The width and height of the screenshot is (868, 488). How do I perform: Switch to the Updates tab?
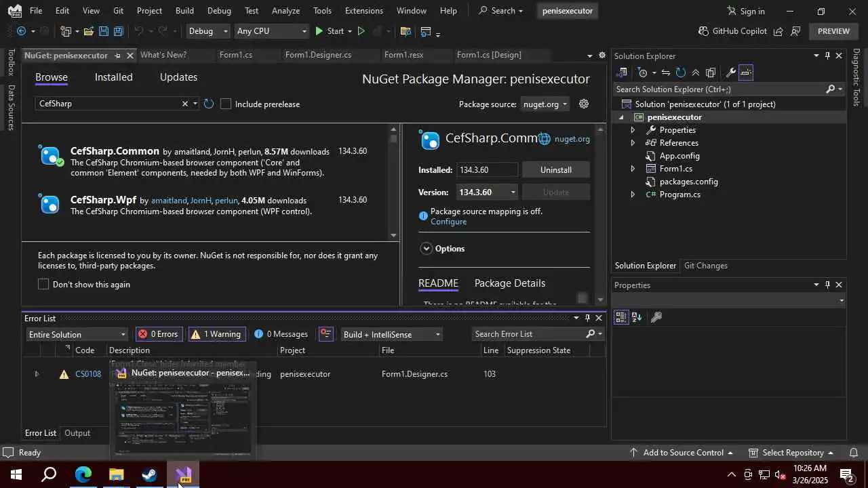click(178, 77)
